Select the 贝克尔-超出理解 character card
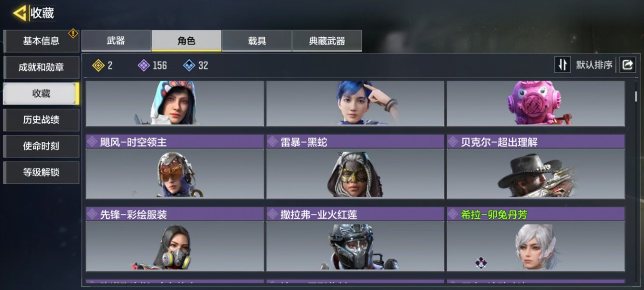Image resolution: width=644 pixels, height=290 pixels. tap(535, 167)
